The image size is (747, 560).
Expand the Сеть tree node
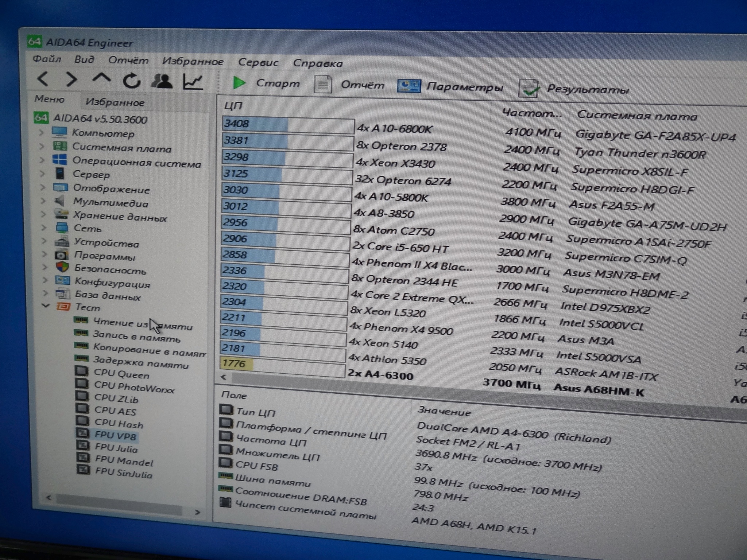[44, 227]
